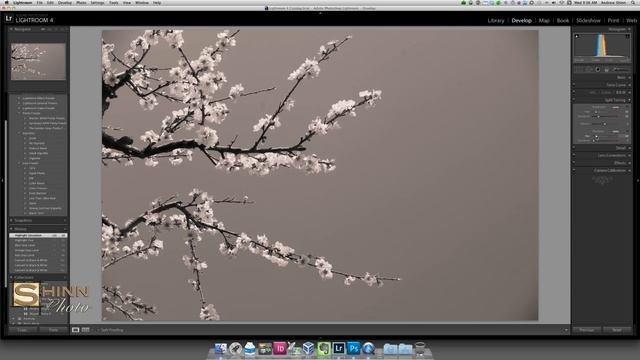Select the Crop Overlay tool

(x=579, y=69)
